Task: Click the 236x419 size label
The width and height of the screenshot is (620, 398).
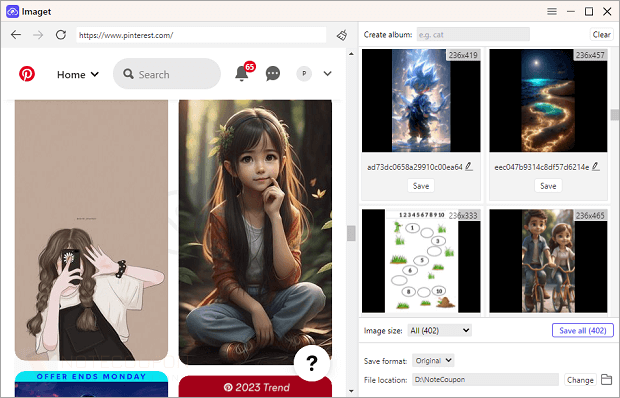Action: point(463,55)
